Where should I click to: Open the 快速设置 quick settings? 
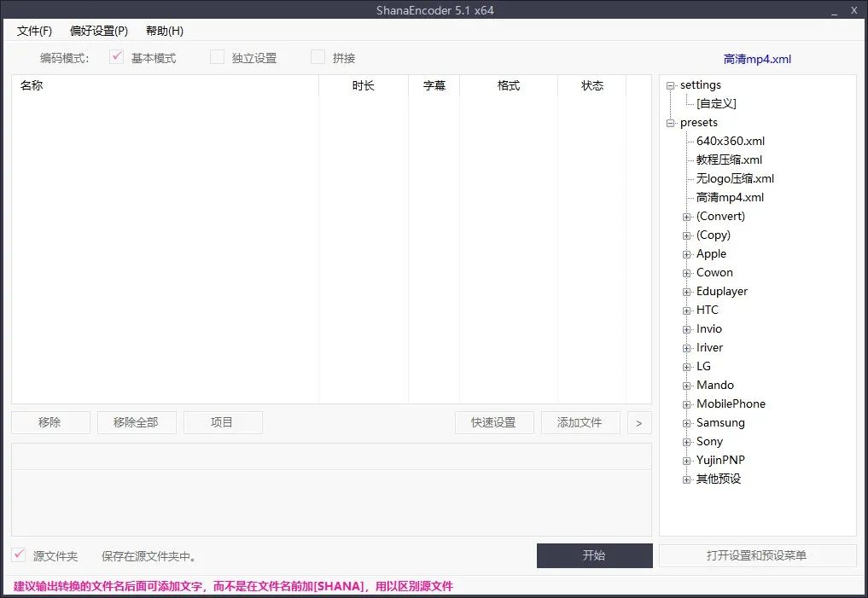click(494, 421)
